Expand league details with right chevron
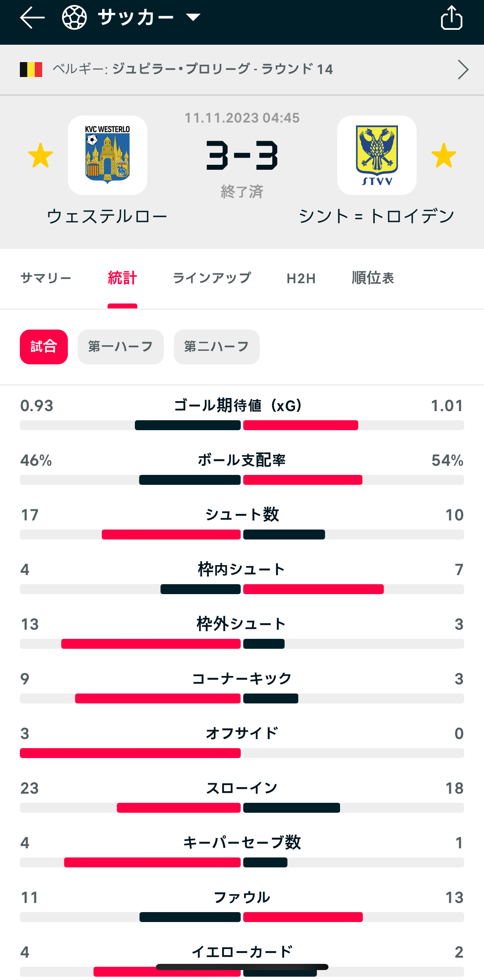Screen dimensions: 484x980 tap(463, 70)
